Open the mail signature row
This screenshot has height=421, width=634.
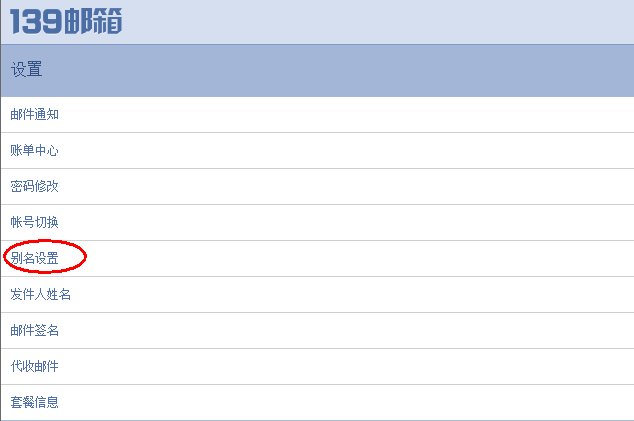(x=316, y=330)
